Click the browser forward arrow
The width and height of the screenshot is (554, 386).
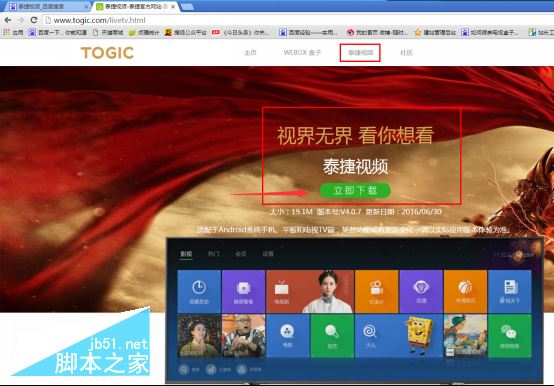[21, 20]
